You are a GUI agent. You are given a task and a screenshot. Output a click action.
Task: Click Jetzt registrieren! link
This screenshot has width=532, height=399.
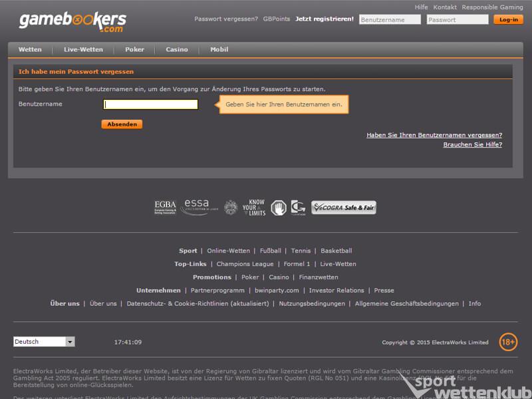[325, 19]
